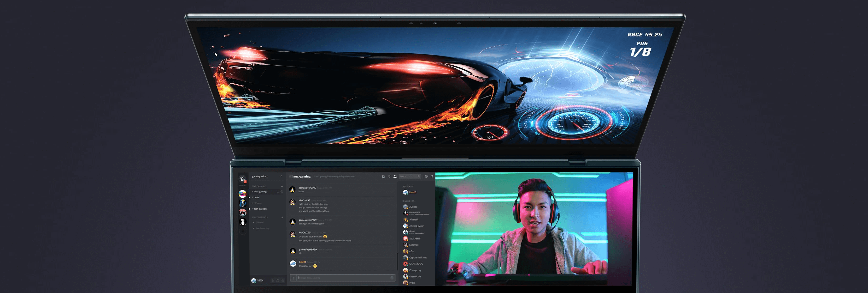Click the upload file button in message box
Image resolution: width=868 pixels, height=293 pixels.
pyautogui.click(x=293, y=278)
